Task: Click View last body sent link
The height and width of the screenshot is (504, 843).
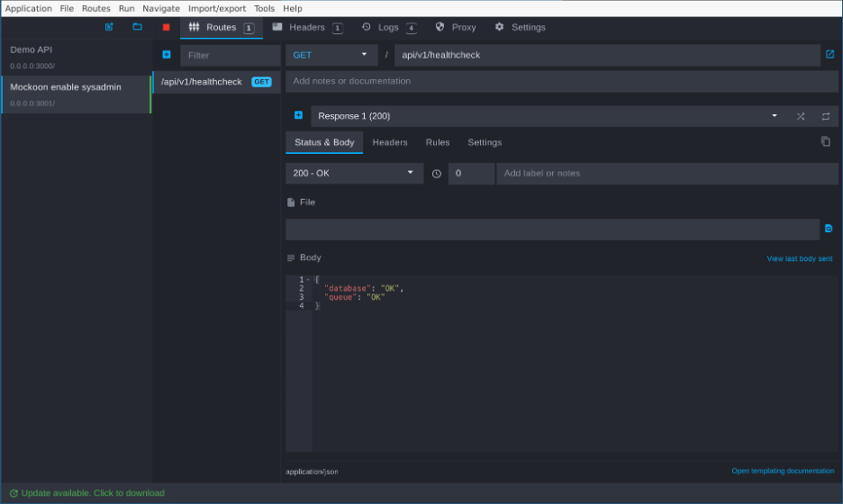Action: 799,258
